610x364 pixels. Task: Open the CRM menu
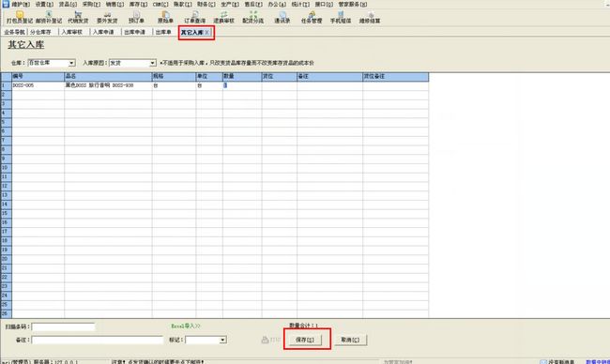click(160, 5)
